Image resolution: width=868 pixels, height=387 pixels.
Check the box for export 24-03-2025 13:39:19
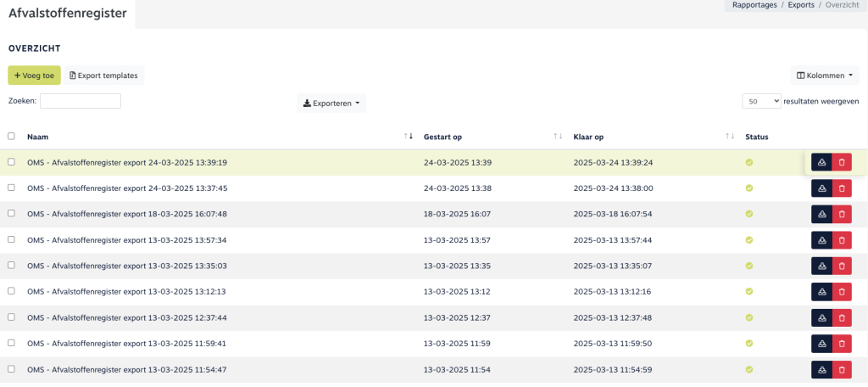[x=11, y=162]
